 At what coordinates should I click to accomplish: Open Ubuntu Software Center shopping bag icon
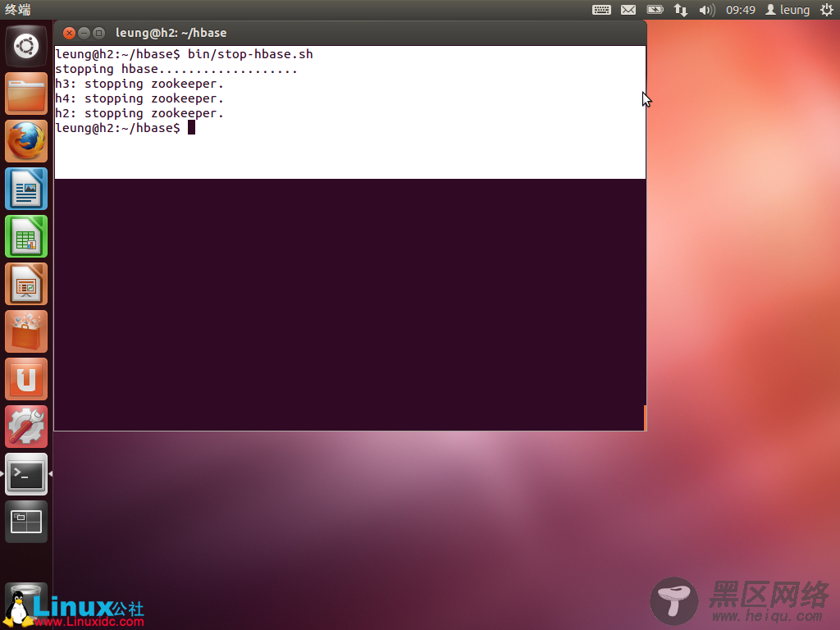[26, 331]
